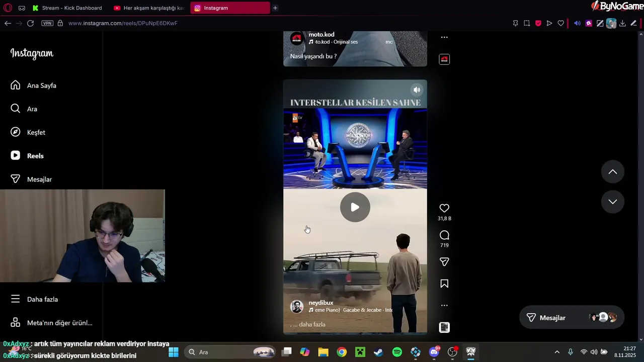Toggle the microphone tray icon
The image size is (644, 362).
point(571,352)
